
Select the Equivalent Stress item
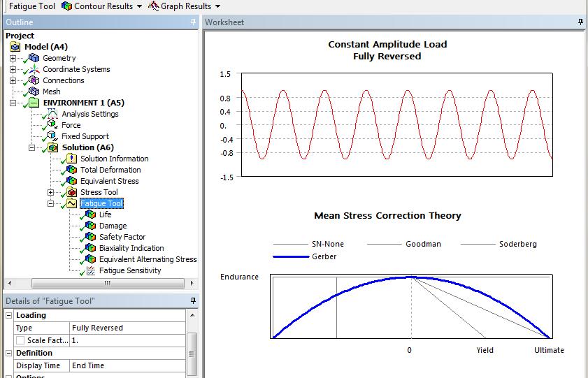[x=110, y=181]
